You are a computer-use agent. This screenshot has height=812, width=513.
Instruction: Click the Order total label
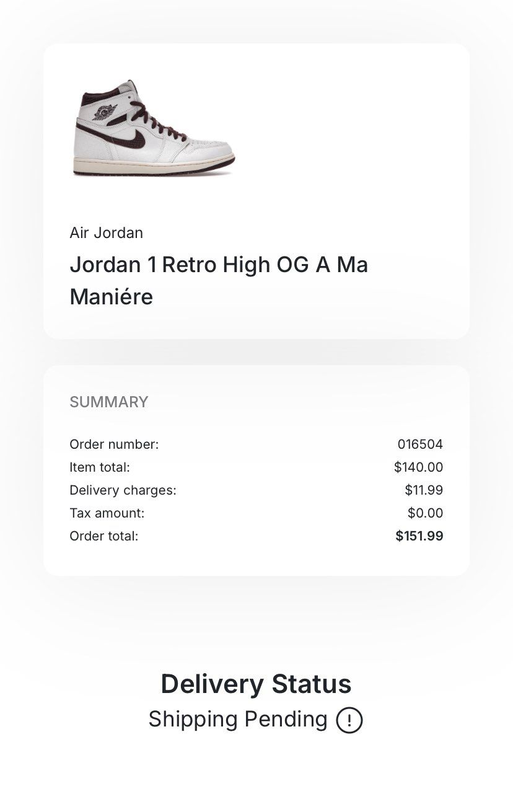(x=103, y=536)
